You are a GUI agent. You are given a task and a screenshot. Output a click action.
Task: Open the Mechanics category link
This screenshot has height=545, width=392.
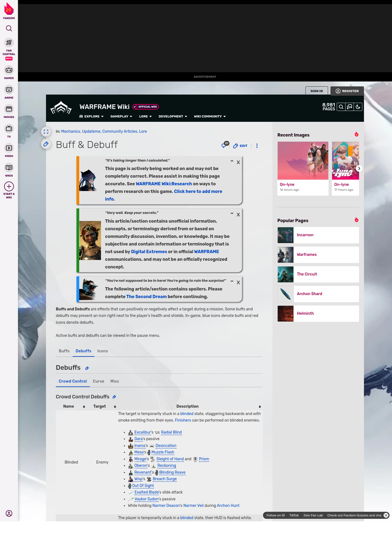click(x=71, y=131)
